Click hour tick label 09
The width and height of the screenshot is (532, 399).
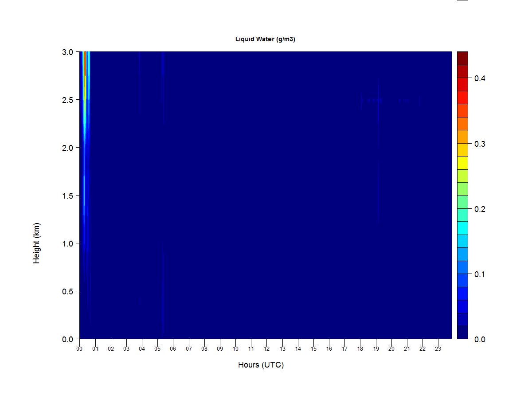pyautogui.click(x=220, y=349)
